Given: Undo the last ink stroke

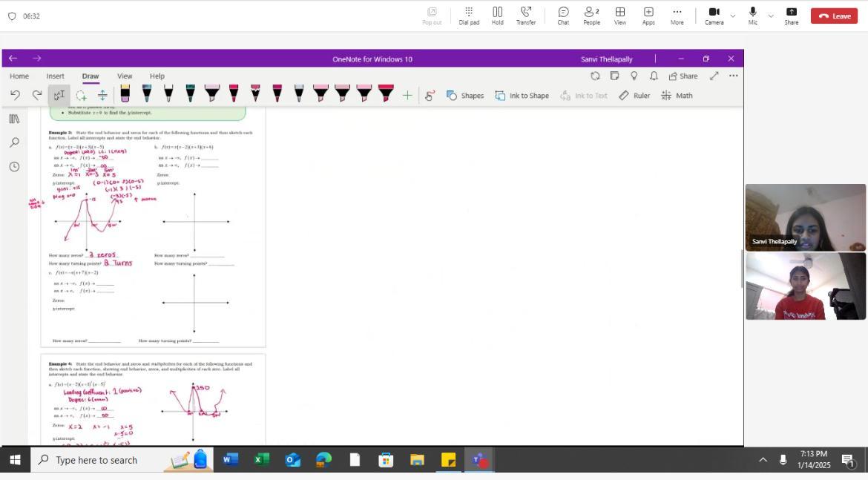Looking at the screenshot, I should tap(15, 95).
